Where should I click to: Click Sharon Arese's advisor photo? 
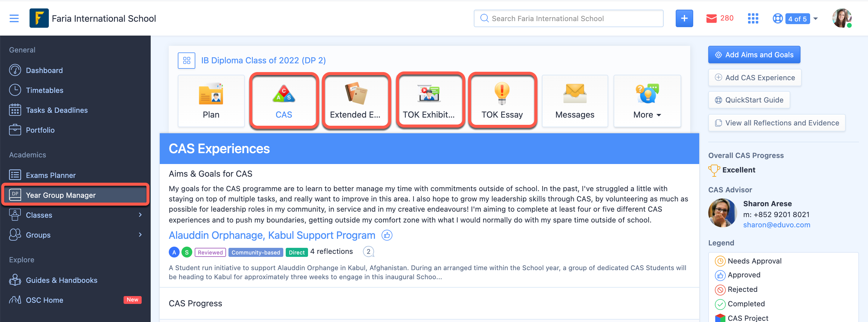click(x=723, y=213)
